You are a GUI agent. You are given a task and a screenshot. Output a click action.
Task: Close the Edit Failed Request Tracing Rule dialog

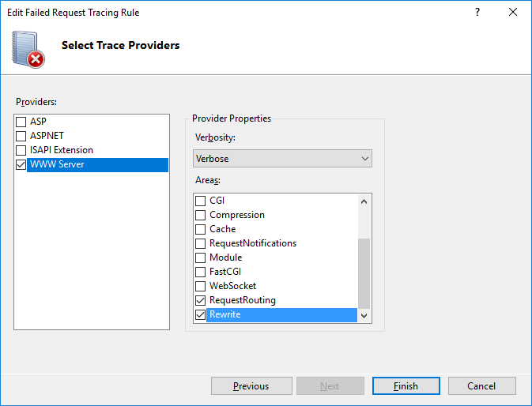[513, 12]
